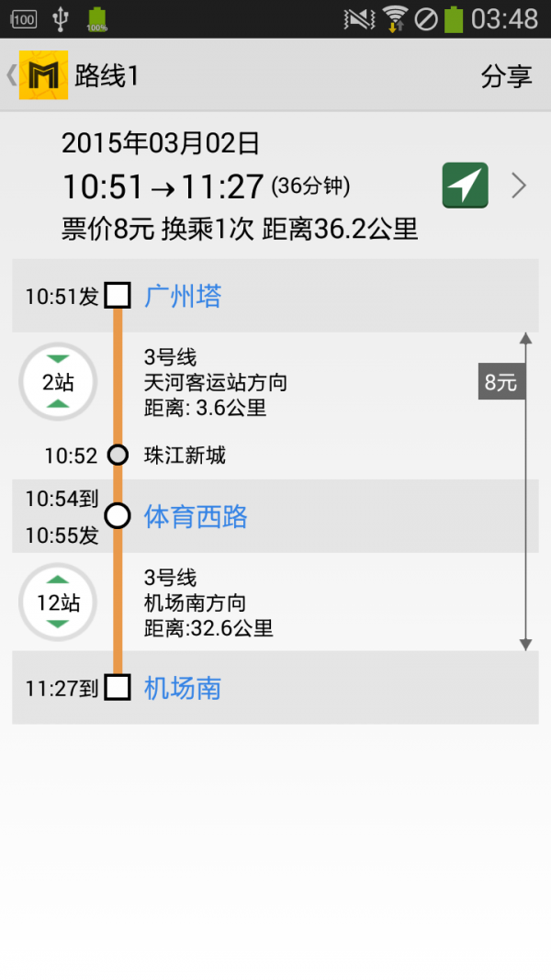Tap the 8元 fare label
551x980 pixels.
500,382
